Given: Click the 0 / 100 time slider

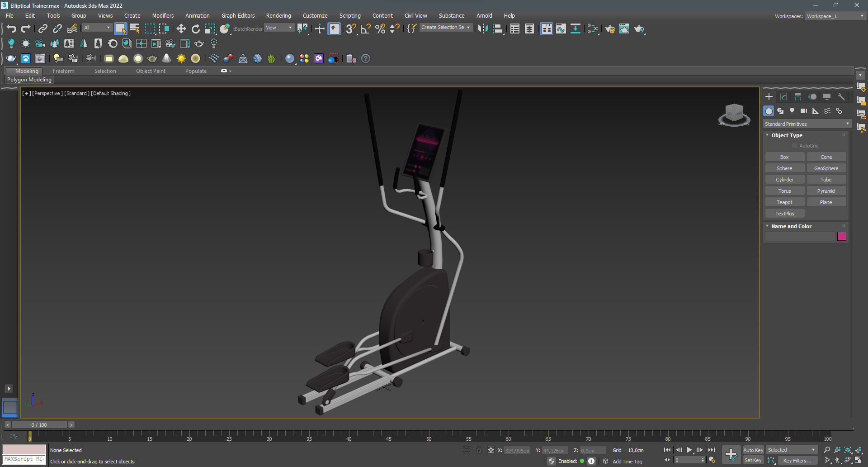Looking at the screenshot, I should [39, 425].
